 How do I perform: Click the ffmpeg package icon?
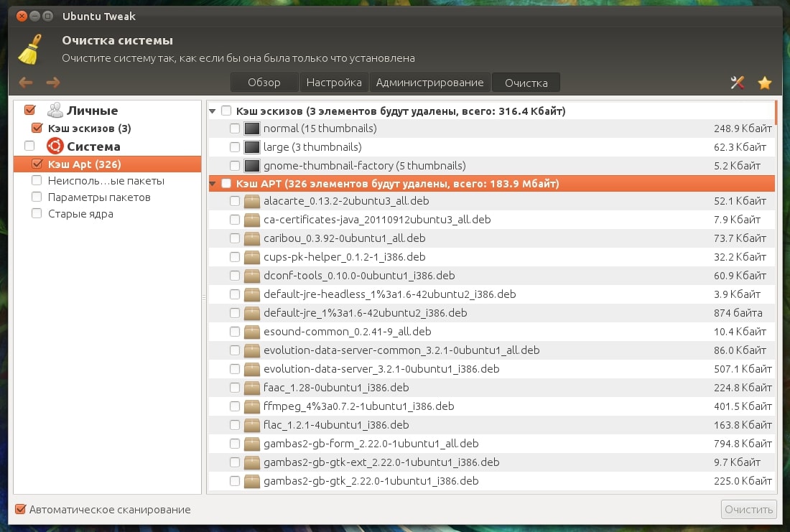252,406
